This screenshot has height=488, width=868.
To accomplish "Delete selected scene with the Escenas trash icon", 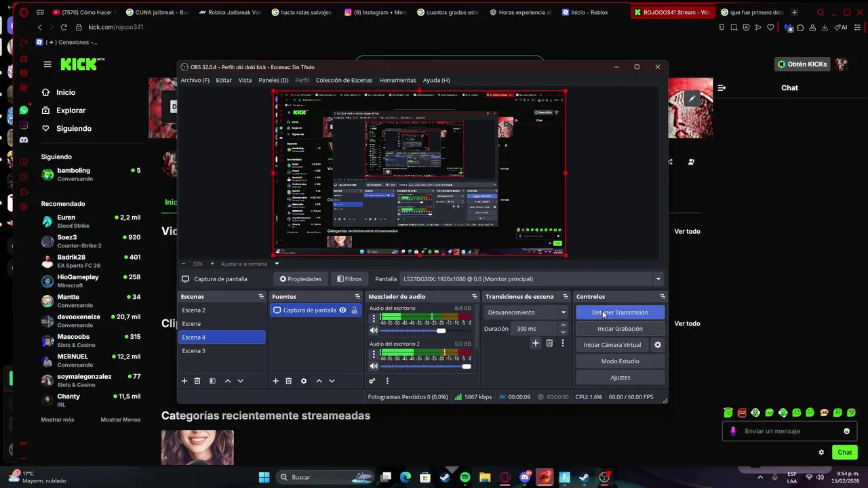I will (x=197, y=381).
